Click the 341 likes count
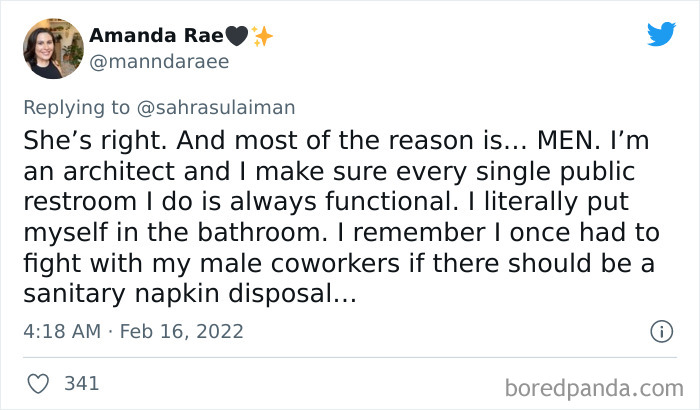 click(x=81, y=383)
